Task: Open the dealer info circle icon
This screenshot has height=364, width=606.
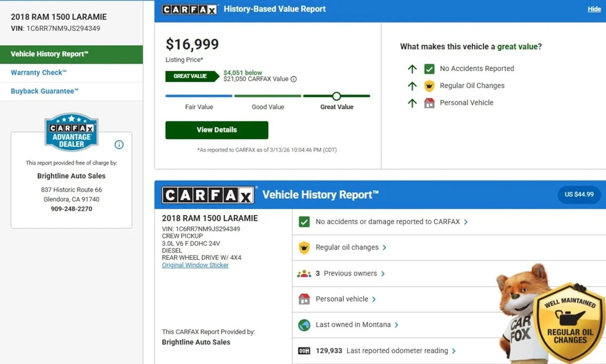Action: [119, 145]
